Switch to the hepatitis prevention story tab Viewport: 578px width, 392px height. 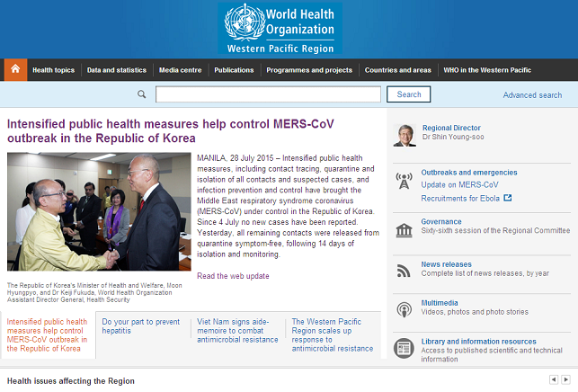point(141,326)
